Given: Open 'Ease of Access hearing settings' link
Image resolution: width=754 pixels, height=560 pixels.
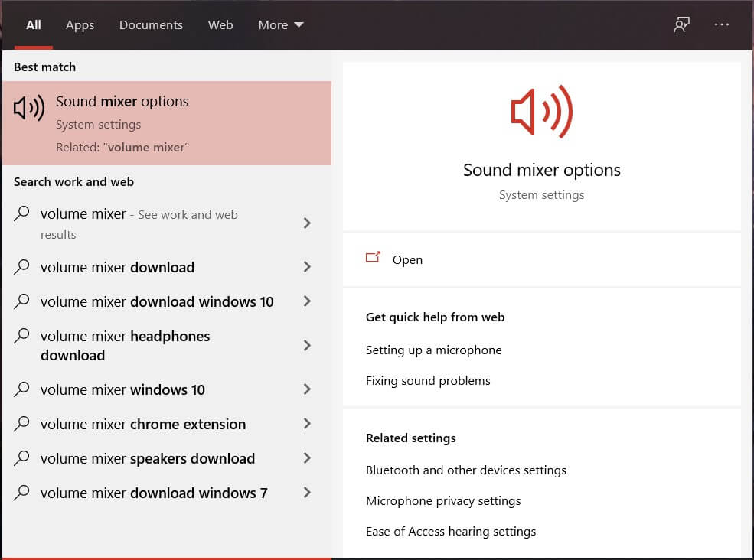Looking at the screenshot, I should 451,532.
